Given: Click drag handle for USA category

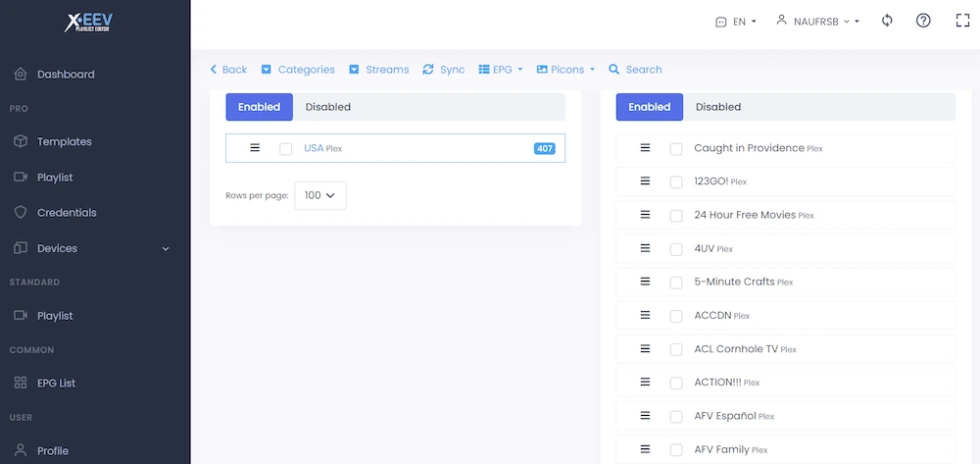Looking at the screenshot, I should pos(255,148).
